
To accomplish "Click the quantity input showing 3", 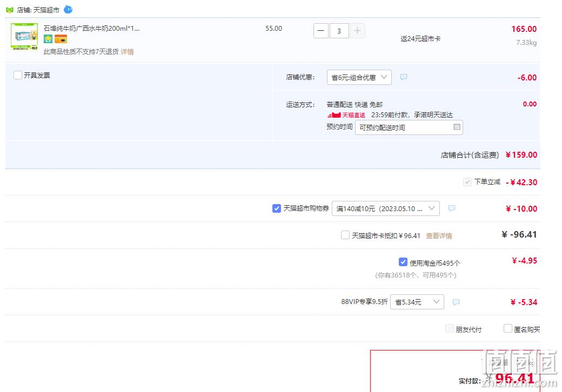I will point(339,31).
